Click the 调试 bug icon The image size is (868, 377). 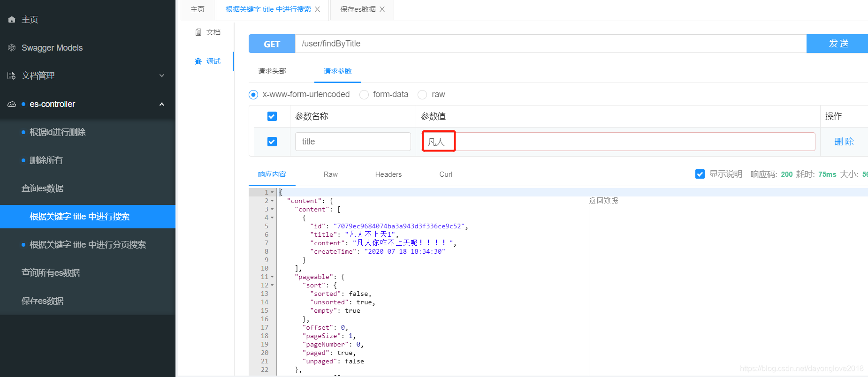pyautogui.click(x=198, y=61)
